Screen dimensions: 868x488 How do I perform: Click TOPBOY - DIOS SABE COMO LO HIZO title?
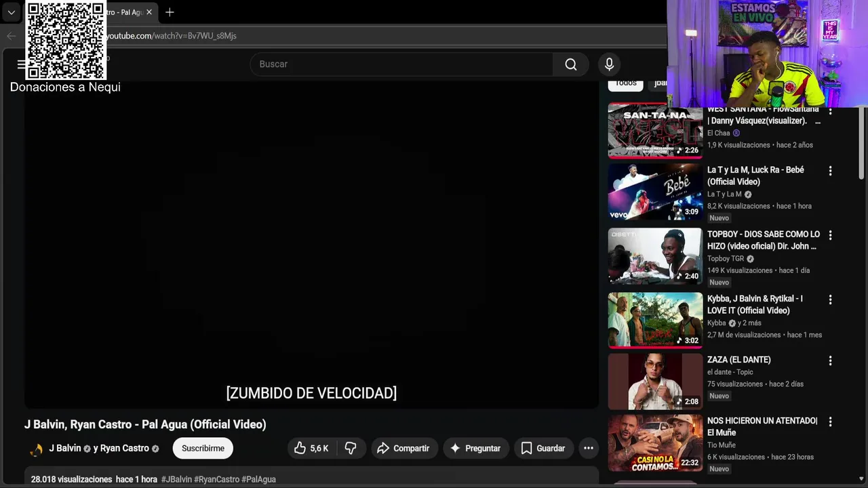click(x=764, y=240)
